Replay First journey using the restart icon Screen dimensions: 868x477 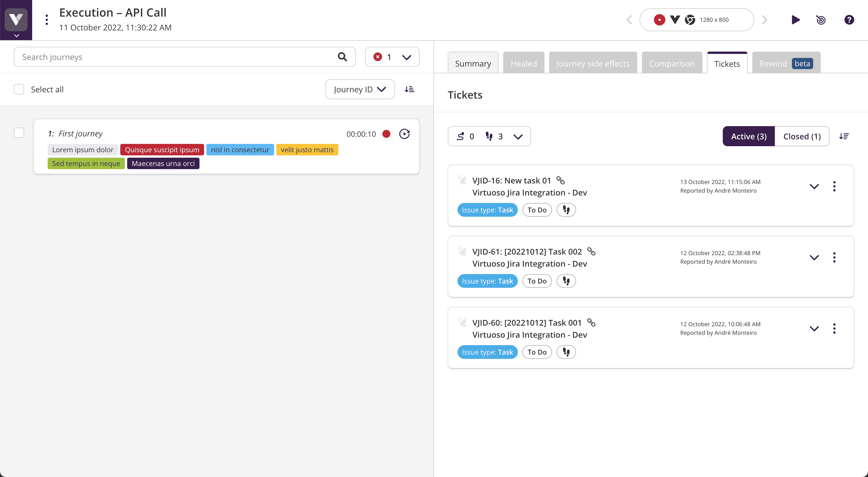(x=404, y=134)
